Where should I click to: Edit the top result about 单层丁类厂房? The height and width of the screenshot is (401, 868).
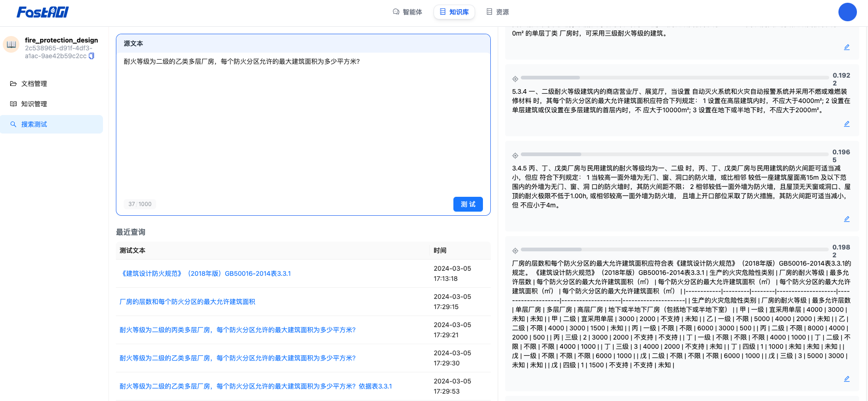tap(846, 47)
